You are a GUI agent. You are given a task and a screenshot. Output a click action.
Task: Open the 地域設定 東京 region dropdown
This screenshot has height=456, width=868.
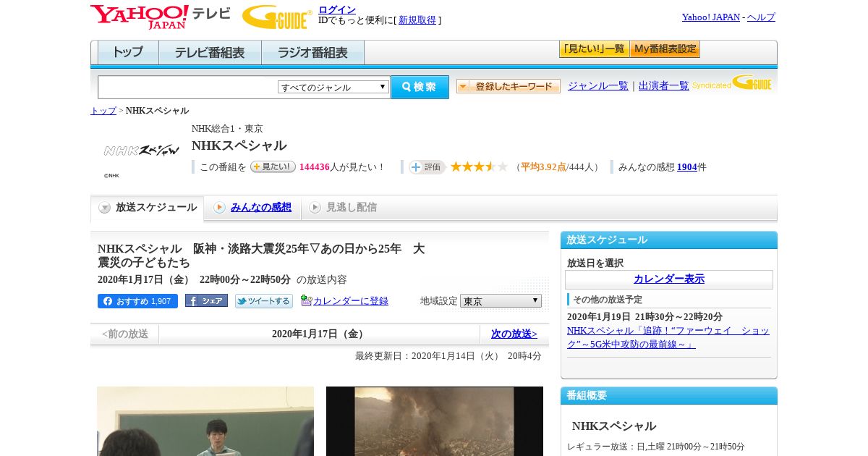tap(501, 300)
